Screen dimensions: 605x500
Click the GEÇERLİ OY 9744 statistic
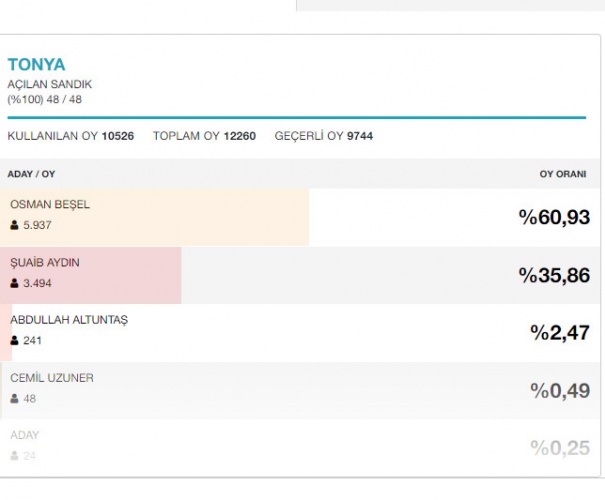pyautogui.click(x=323, y=136)
